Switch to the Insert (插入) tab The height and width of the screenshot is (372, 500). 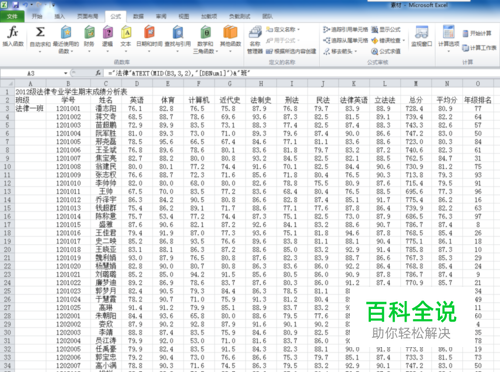coord(60,16)
